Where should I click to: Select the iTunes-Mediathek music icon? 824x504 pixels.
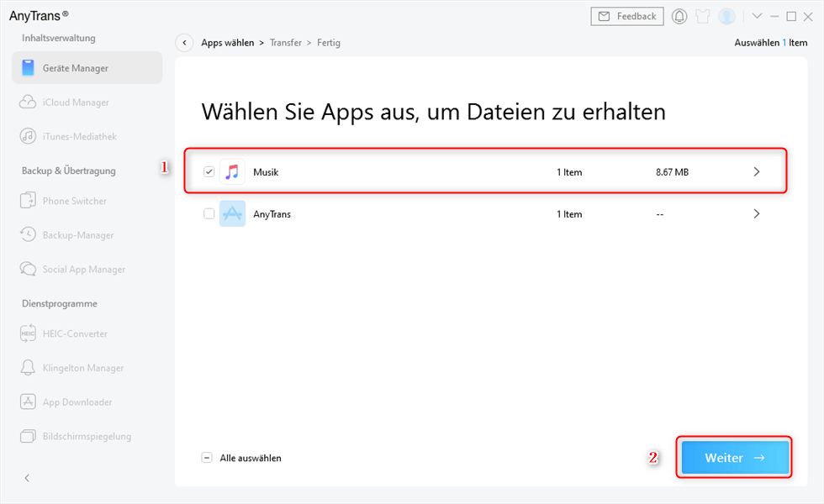(x=29, y=136)
